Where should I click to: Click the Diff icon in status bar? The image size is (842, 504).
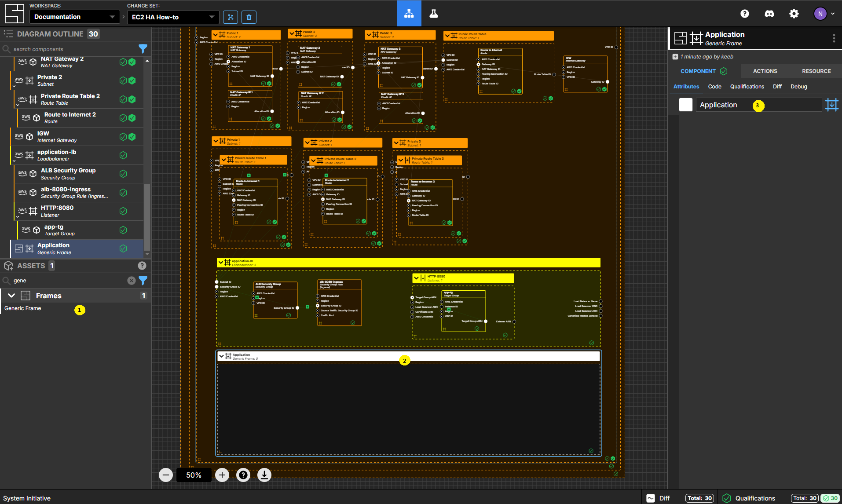pos(651,498)
